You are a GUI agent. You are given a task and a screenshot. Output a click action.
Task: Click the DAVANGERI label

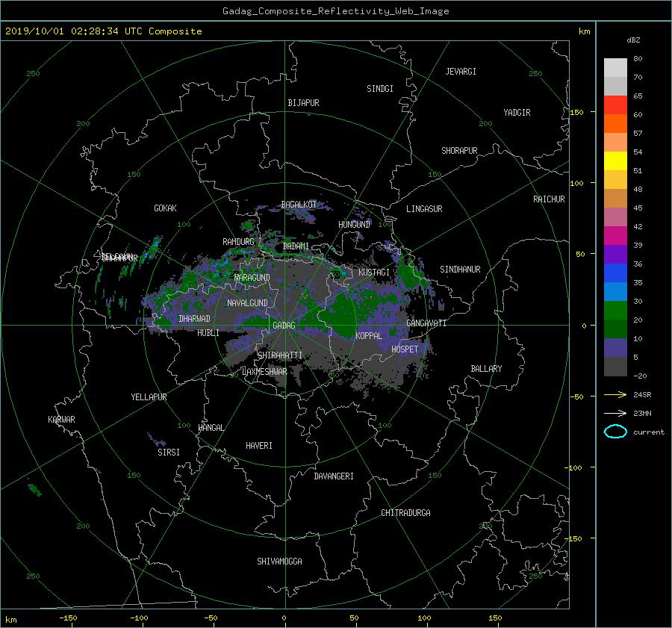pyautogui.click(x=334, y=476)
